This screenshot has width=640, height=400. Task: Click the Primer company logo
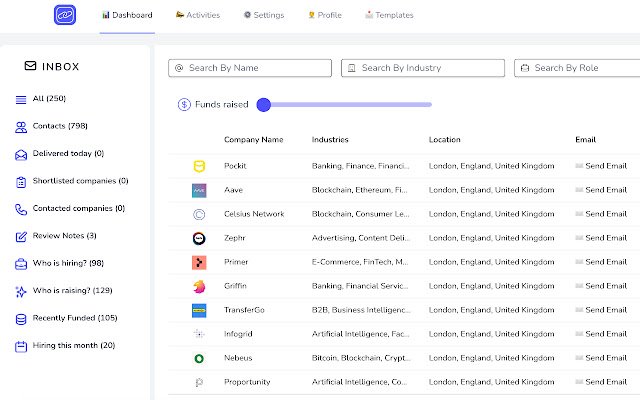point(199,262)
